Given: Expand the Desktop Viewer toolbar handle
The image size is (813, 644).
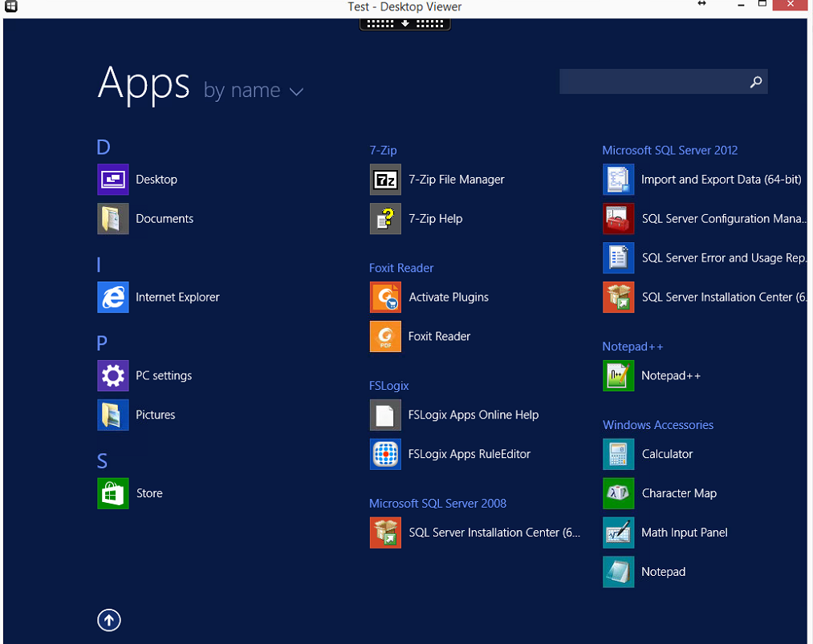Looking at the screenshot, I should 405,24.
